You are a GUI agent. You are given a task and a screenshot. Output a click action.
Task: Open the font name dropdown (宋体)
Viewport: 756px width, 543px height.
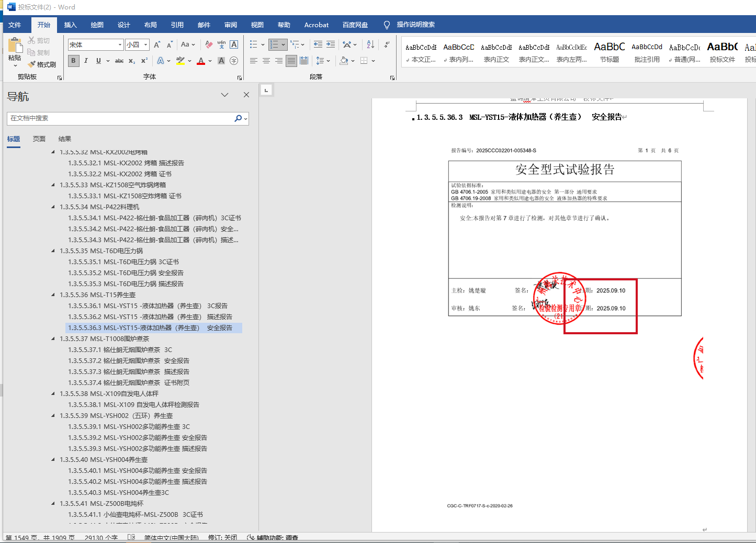[x=120, y=45]
